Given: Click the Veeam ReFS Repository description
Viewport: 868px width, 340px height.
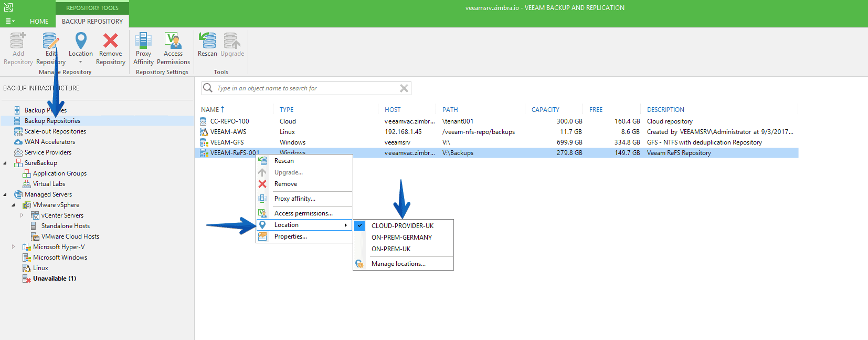Looking at the screenshot, I should tap(679, 153).
